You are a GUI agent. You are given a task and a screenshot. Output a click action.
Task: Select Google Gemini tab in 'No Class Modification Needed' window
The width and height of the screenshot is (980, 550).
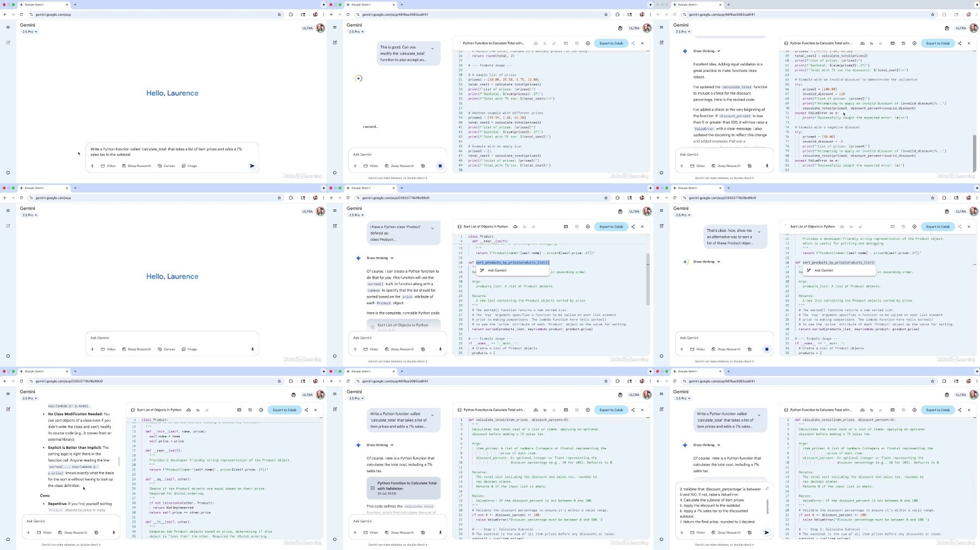click(44, 371)
